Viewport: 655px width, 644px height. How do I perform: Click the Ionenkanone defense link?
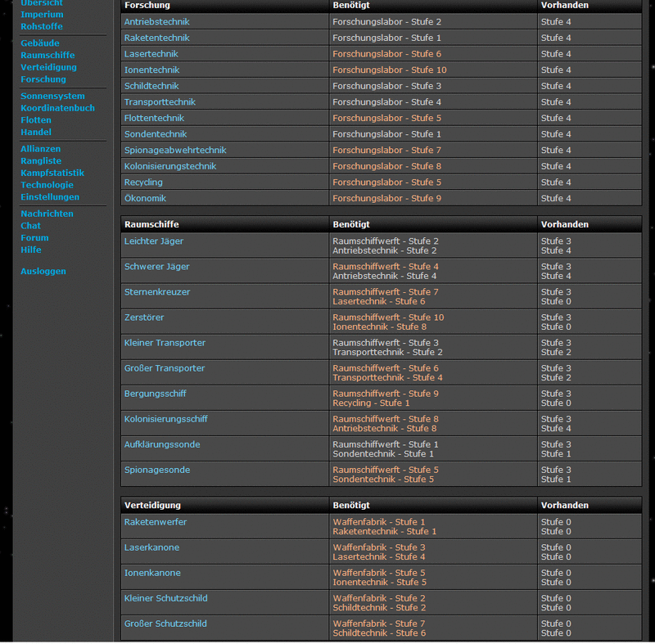point(152,573)
